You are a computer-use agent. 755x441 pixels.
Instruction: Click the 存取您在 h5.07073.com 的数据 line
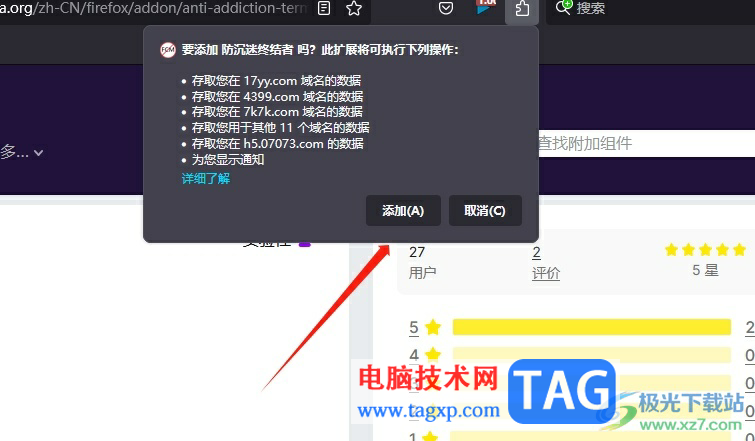277,143
